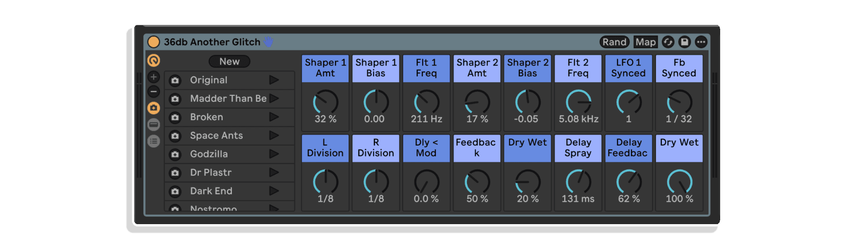Image resolution: width=868 pixels, height=249 pixels.
Task: Click camera icon of Space Ants variation
Action: click(175, 136)
